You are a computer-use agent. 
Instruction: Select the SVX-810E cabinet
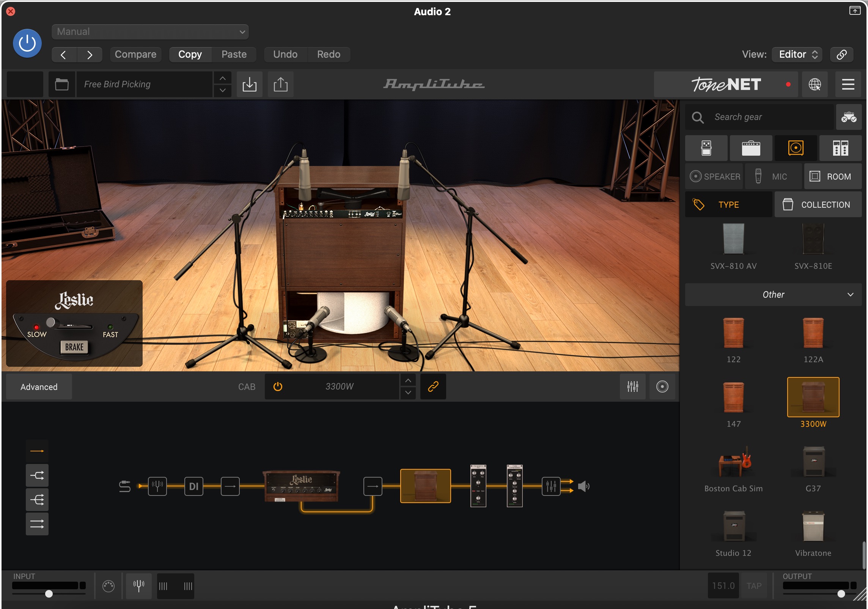[x=813, y=247]
